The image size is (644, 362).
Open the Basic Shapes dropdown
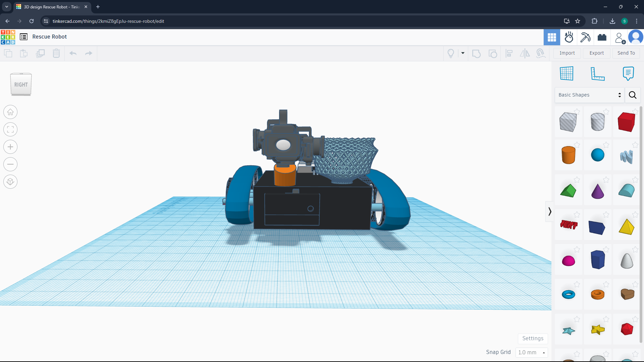[x=589, y=95]
